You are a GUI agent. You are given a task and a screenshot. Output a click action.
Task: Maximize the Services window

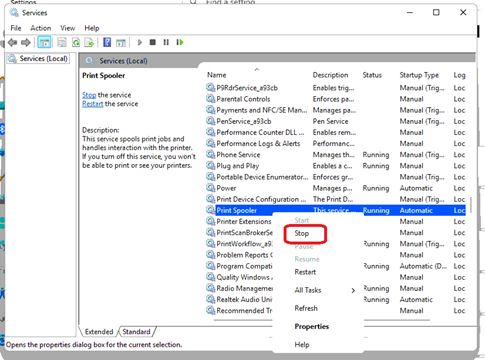click(436, 13)
